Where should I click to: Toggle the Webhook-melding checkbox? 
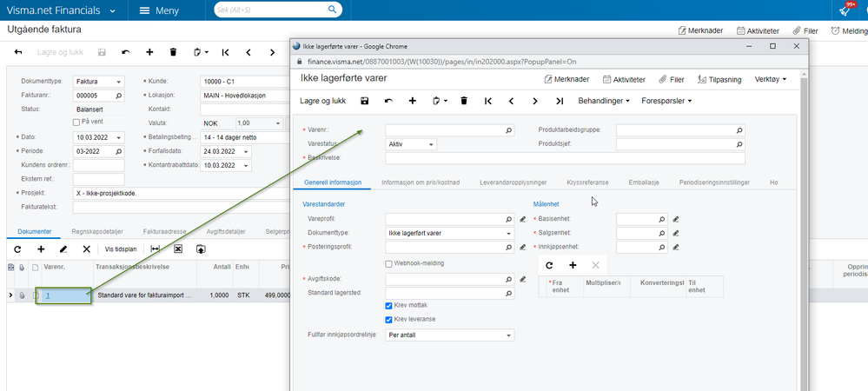tap(388, 263)
